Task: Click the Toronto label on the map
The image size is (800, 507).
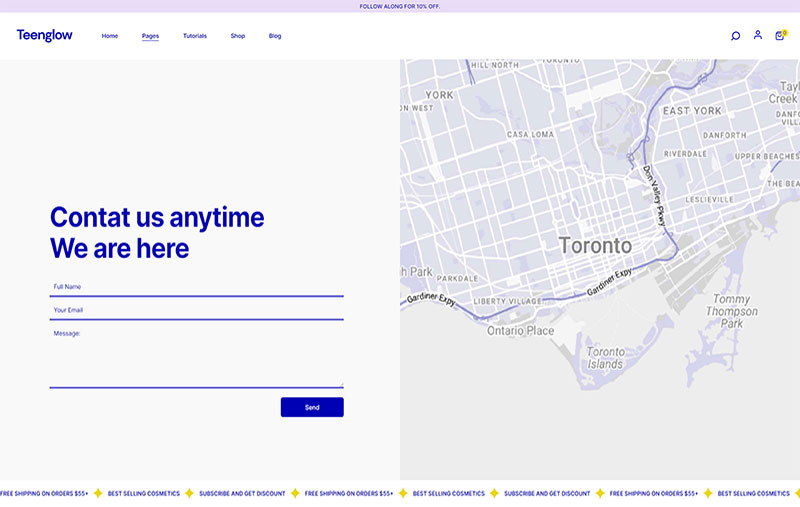Action: [595, 245]
